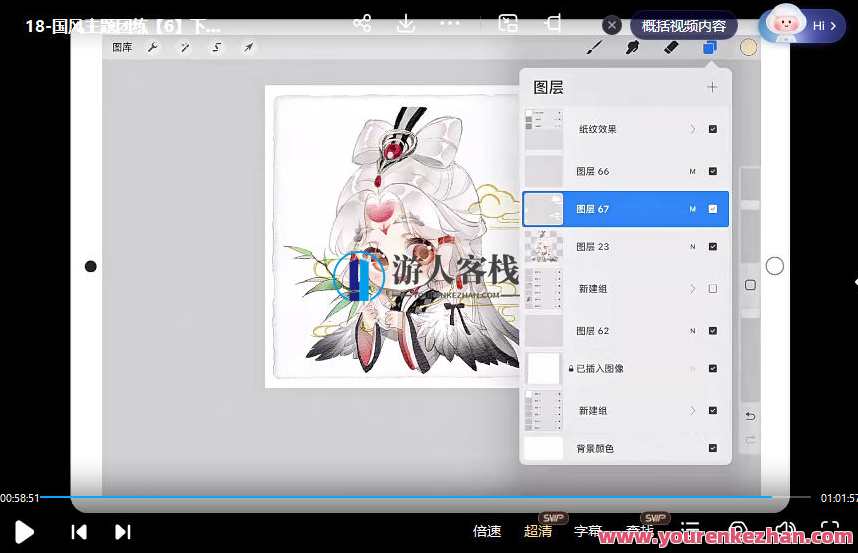Expand chevron of 新建组 above 图层 62
Viewport: 858px width, 553px height.
(x=693, y=288)
